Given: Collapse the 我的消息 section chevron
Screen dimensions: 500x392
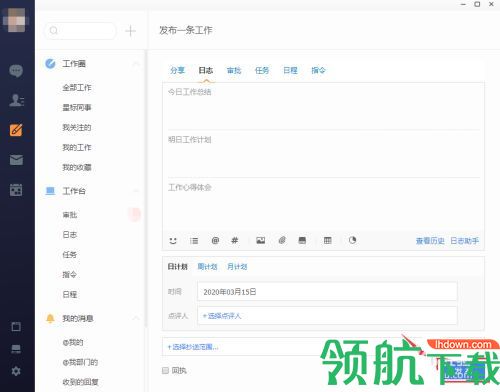Looking at the screenshot, I should point(136,318).
